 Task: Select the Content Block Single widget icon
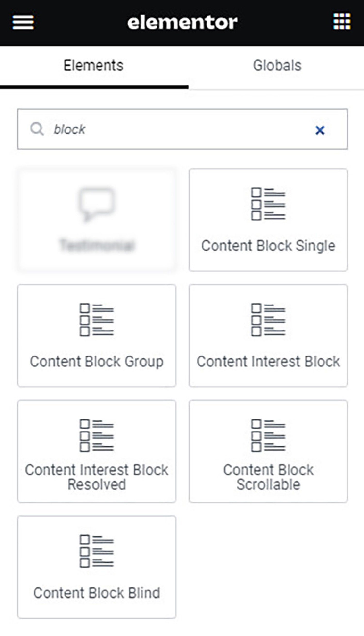268,204
